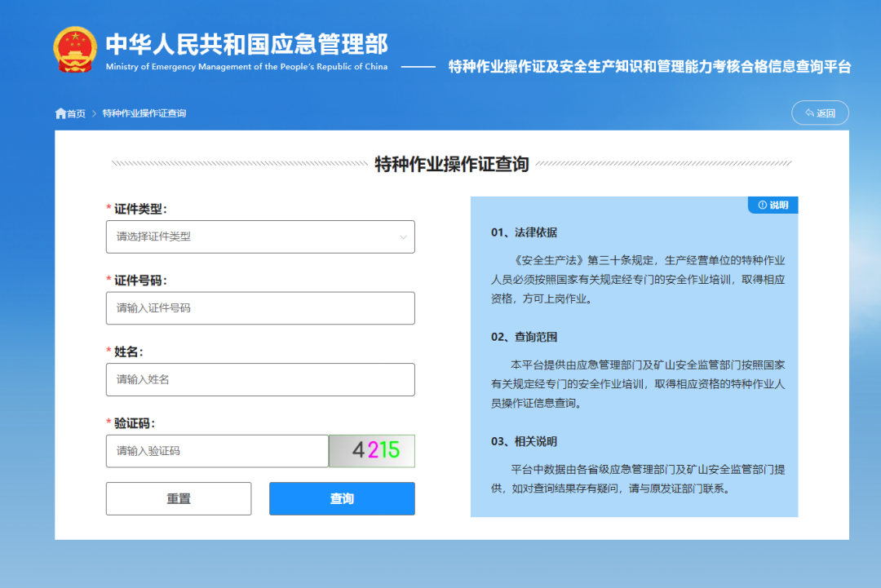Click the 验证码 field label
The height and width of the screenshot is (588, 881).
(x=134, y=423)
